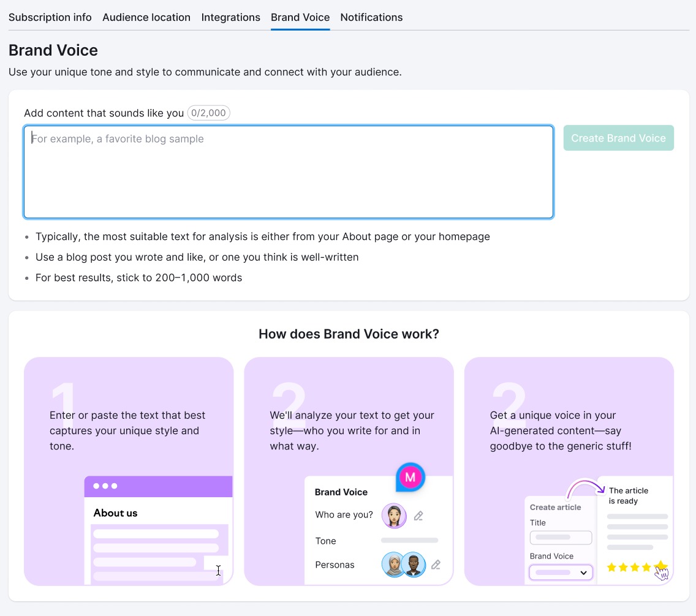The height and width of the screenshot is (616, 696).
Task: Open the Subscription info tab
Action: point(50,17)
